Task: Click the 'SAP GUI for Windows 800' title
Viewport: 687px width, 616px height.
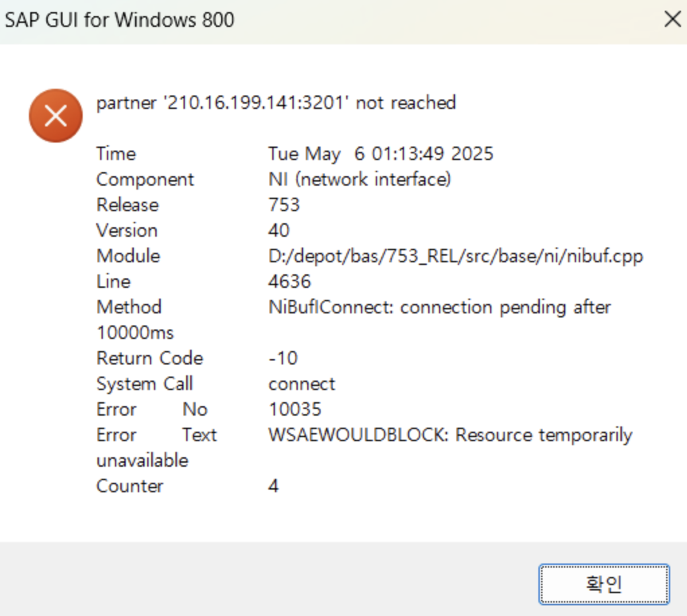Action: tap(120, 20)
